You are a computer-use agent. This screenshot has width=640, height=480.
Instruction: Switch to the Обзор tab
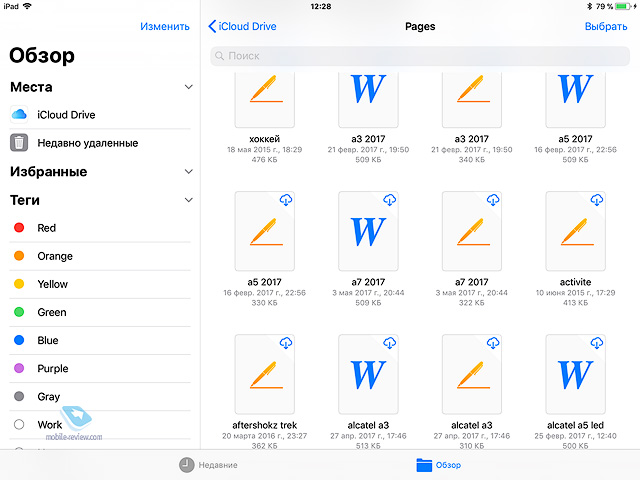tap(439, 465)
